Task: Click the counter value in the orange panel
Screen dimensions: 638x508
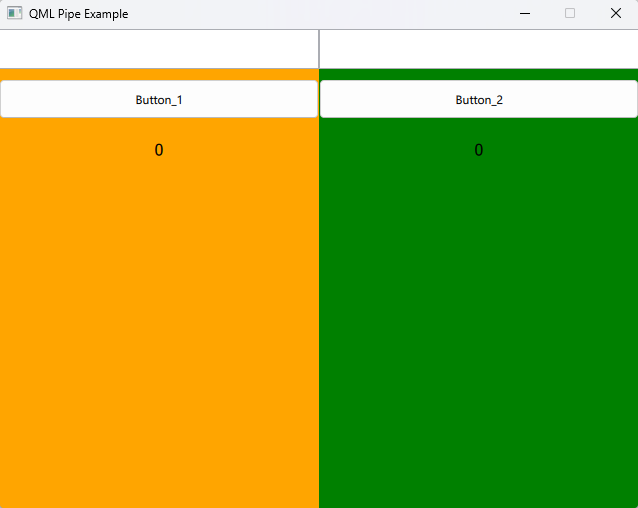Action: point(159,150)
